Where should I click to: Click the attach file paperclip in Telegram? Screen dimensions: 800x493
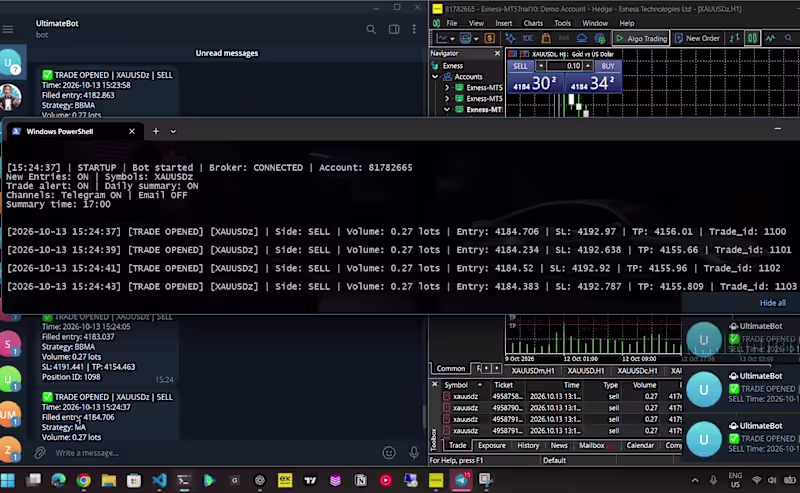coord(39,453)
